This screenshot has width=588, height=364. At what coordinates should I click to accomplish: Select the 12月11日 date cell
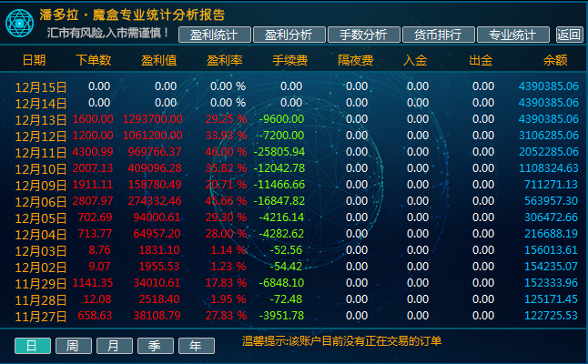tap(40, 153)
